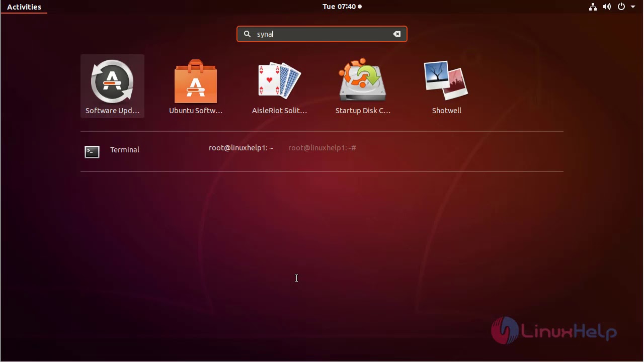Open the Software Updater app icon
This screenshot has height=362, width=644.
[112, 81]
